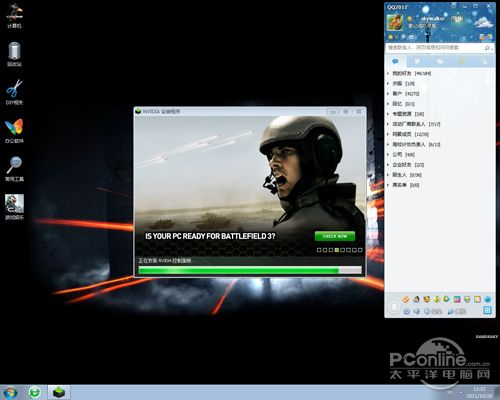
Task: Click the Qzone star icon under QQ avatar
Action: (x=390, y=37)
